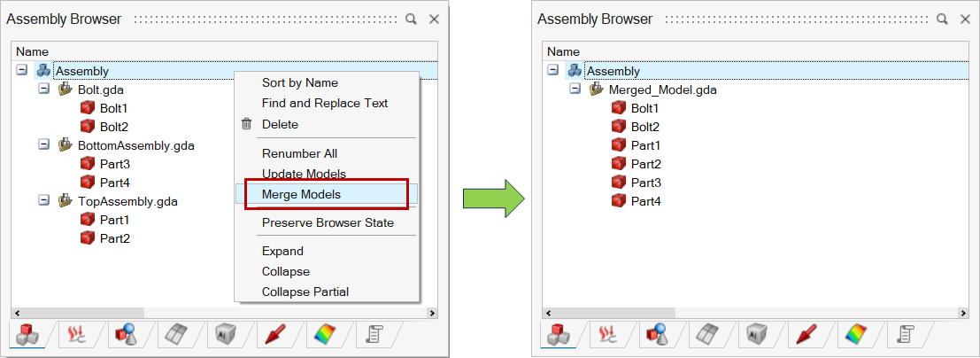Collapse the Bolt.gda tree node
The image size is (980, 358).
[43, 89]
